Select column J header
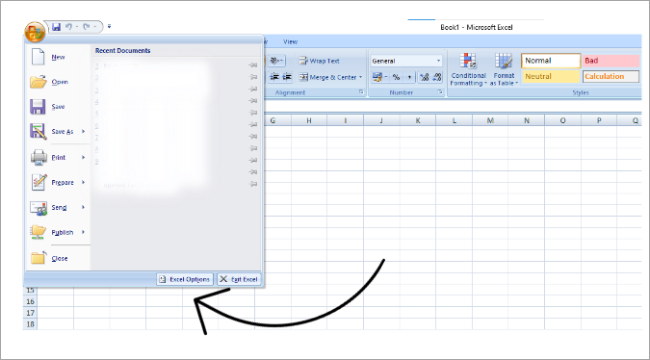This screenshot has width=650, height=360. click(x=381, y=120)
